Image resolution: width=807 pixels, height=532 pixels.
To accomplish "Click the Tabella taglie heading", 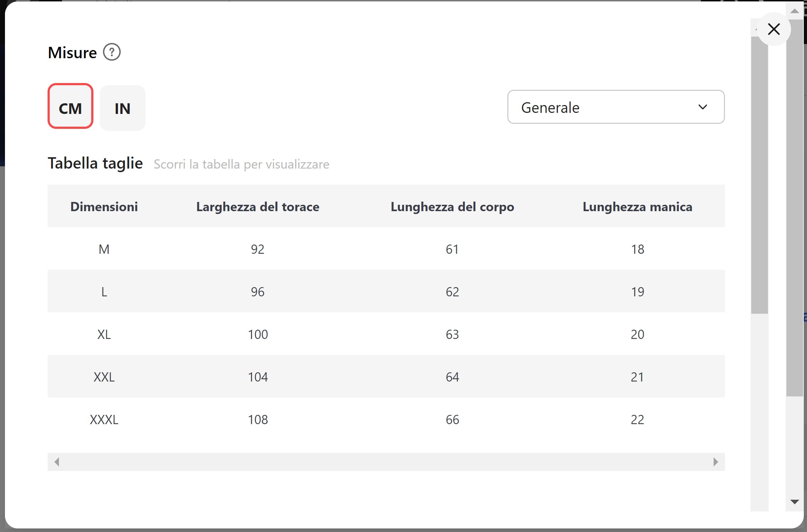I will tap(95, 163).
